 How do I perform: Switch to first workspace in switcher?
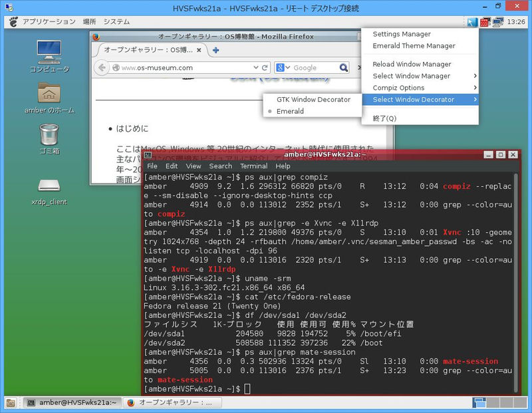pyautogui.click(x=479, y=402)
